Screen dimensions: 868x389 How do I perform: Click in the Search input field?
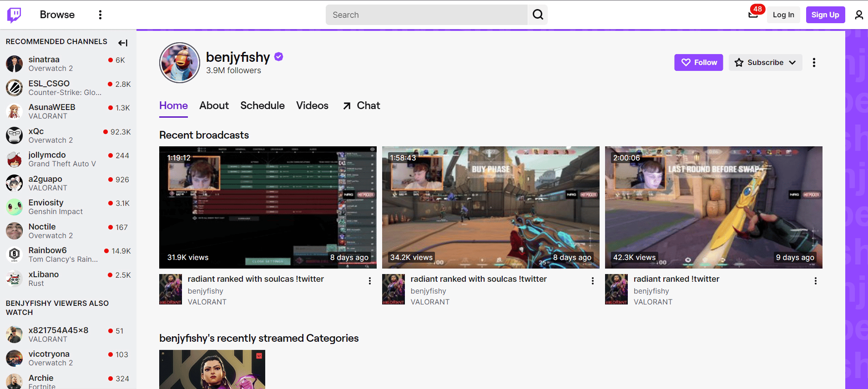point(426,15)
